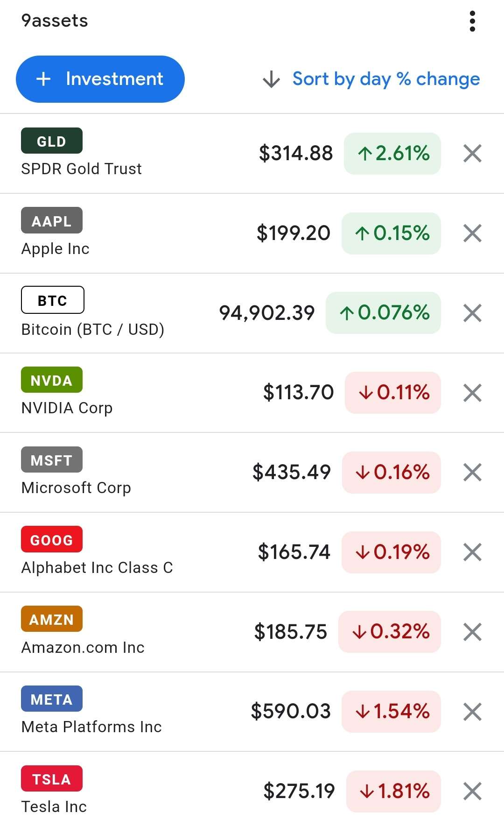The image size is (504, 834).
Task: Tap GLD's 2.61% change chip
Action: 392,154
